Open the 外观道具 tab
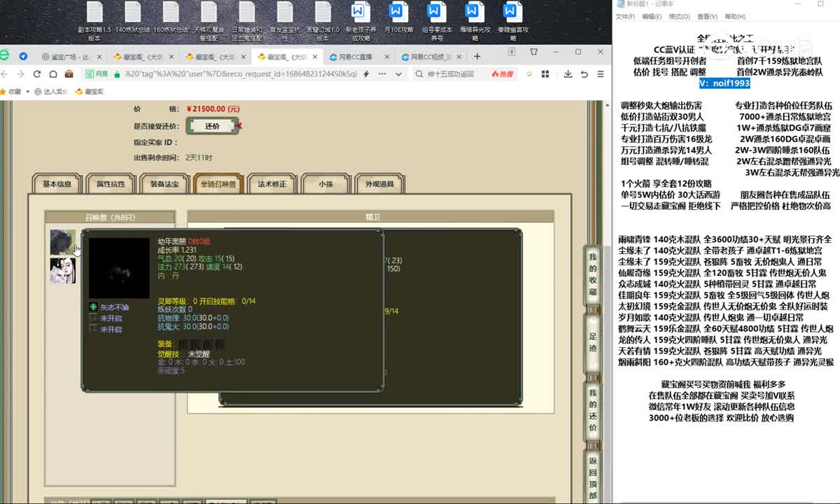840x504 pixels. 379,185
